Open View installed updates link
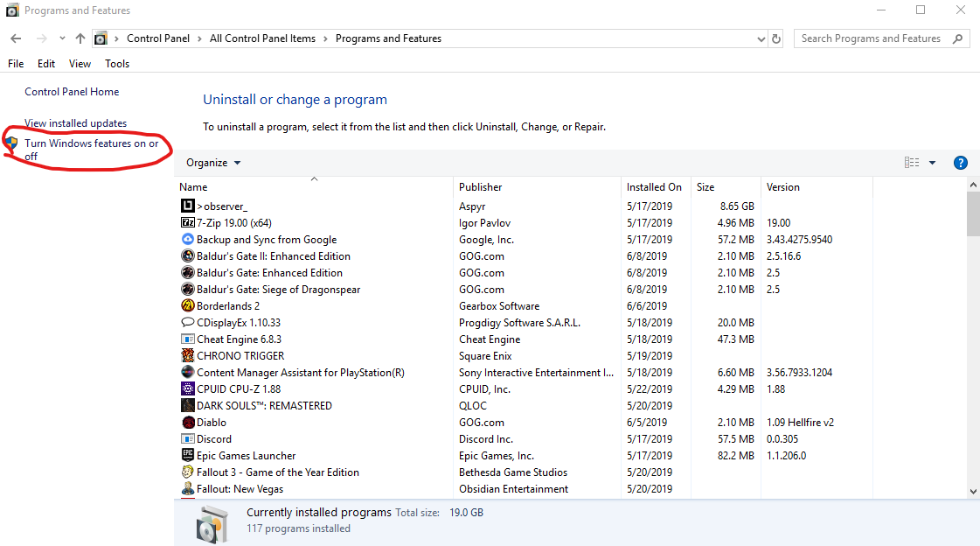The height and width of the screenshot is (546, 980). (x=76, y=123)
